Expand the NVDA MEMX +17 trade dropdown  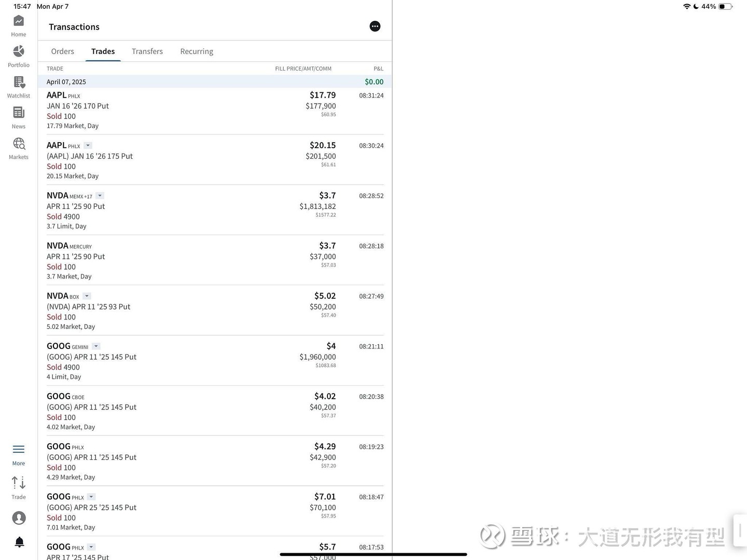tap(100, 196)
